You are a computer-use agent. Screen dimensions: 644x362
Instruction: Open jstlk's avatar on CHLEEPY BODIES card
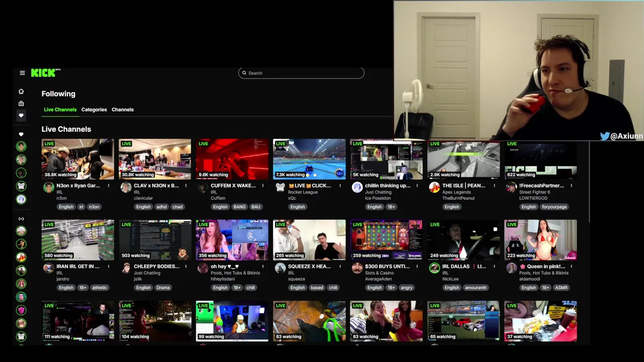point(126,268)
